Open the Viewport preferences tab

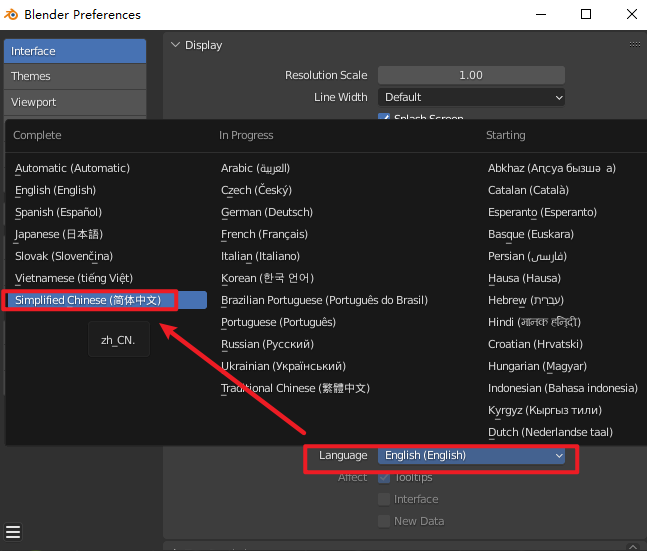pyautogui.click(x=74, y=102)
